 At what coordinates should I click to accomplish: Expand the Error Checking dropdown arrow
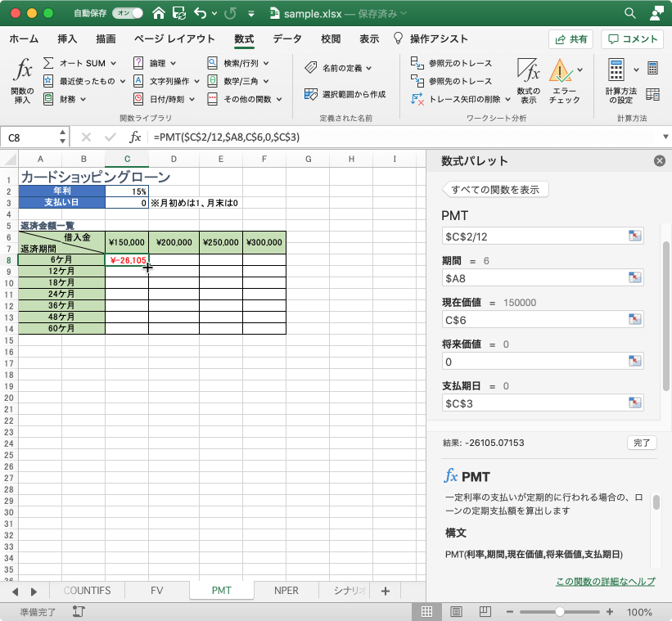click(x=580, y=70)
